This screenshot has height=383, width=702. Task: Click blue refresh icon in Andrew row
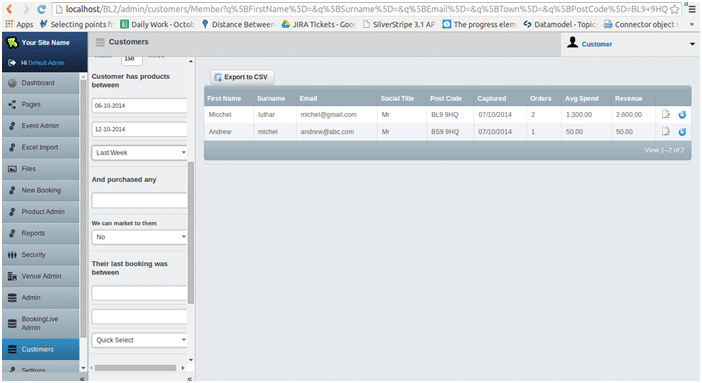(682, 132)
